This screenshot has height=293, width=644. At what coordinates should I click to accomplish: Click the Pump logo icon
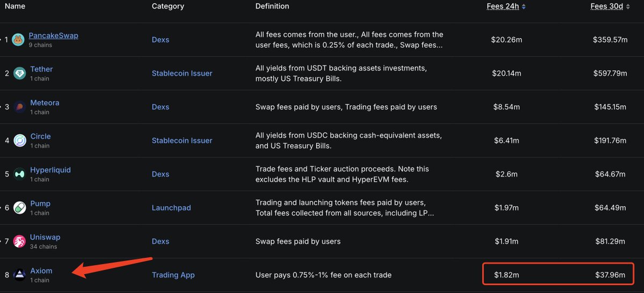(20, 208)
